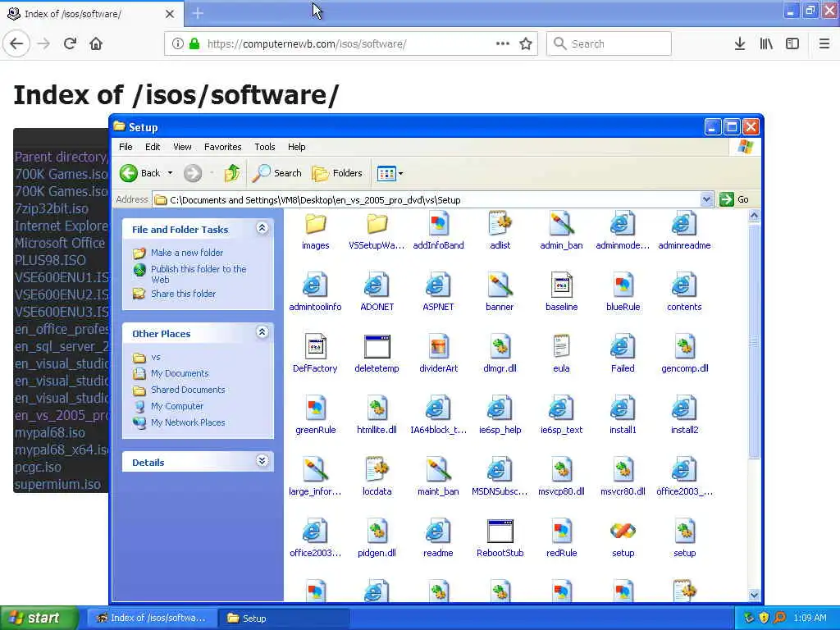
Task: Select the htmllite.dll file
Action: coord(377,409)
